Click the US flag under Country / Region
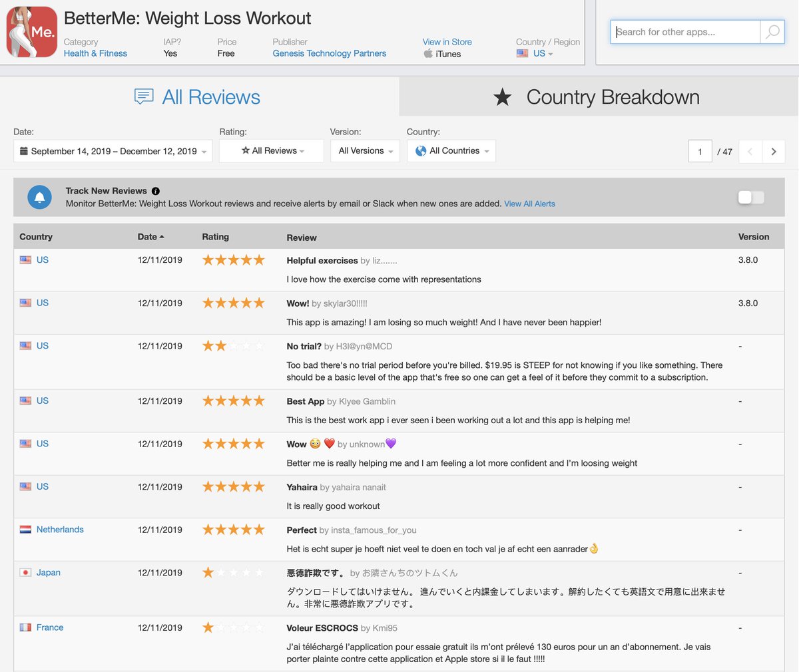 pyautogui.click(x=523, y=53)
